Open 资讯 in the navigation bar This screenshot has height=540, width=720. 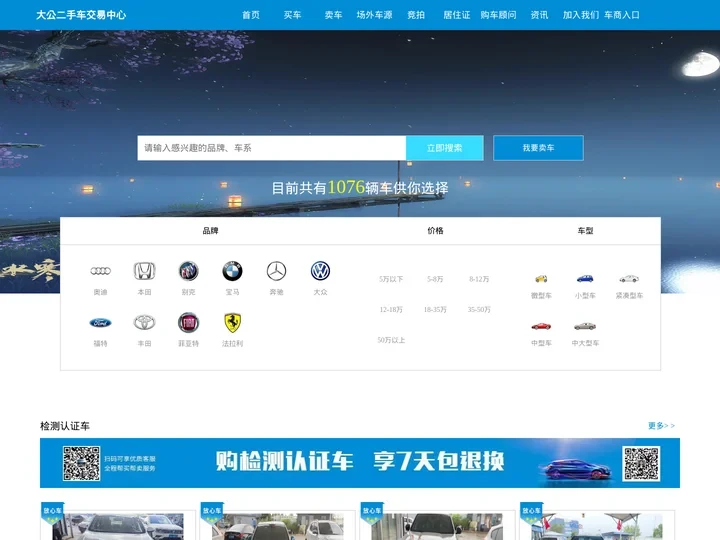coord(539,15)
